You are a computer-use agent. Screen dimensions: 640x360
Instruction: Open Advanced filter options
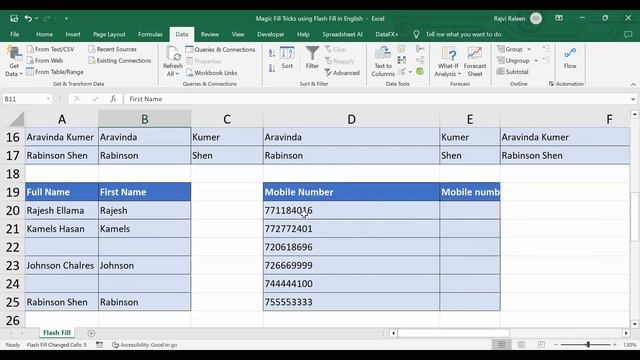pos(342,73)
